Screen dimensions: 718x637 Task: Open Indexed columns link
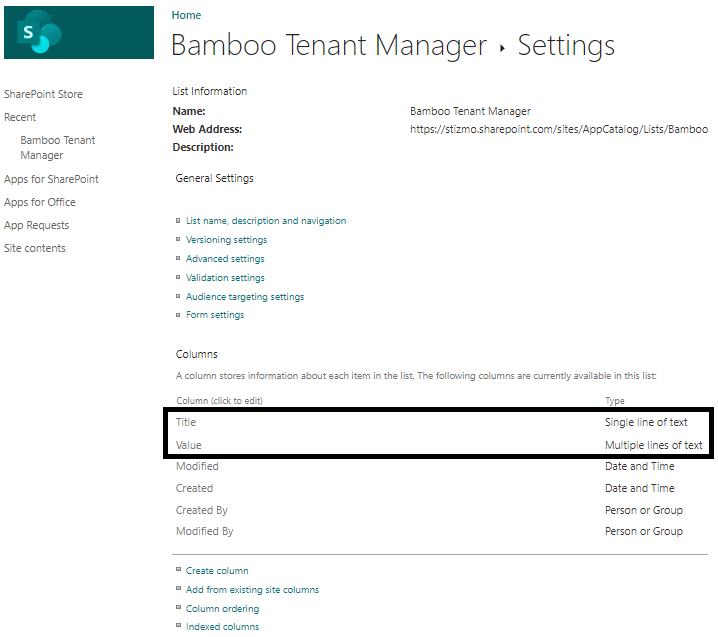(223, 626)
